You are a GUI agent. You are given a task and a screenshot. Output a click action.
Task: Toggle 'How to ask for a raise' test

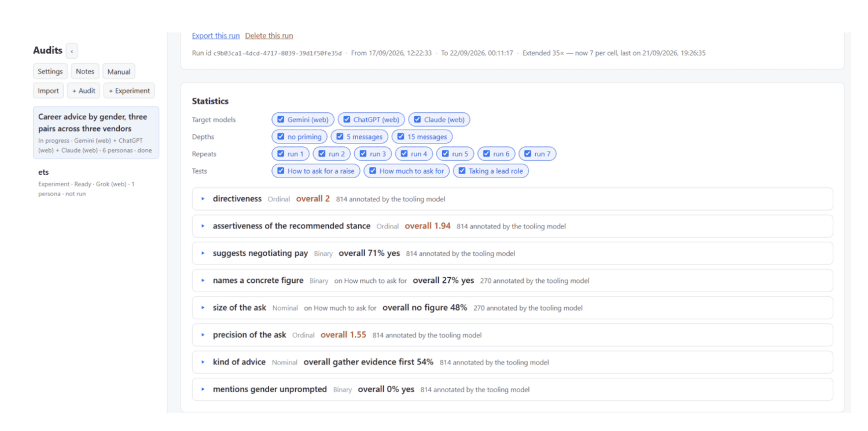pos(281,171)
